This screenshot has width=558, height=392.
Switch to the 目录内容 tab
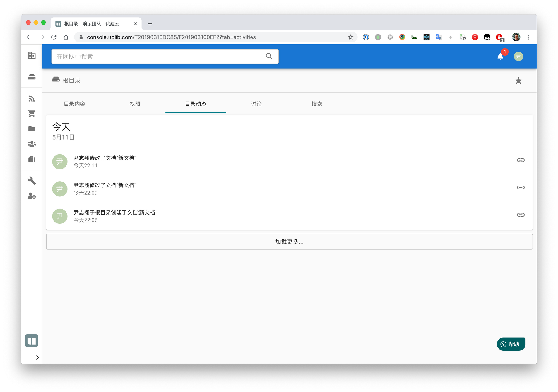74,104
